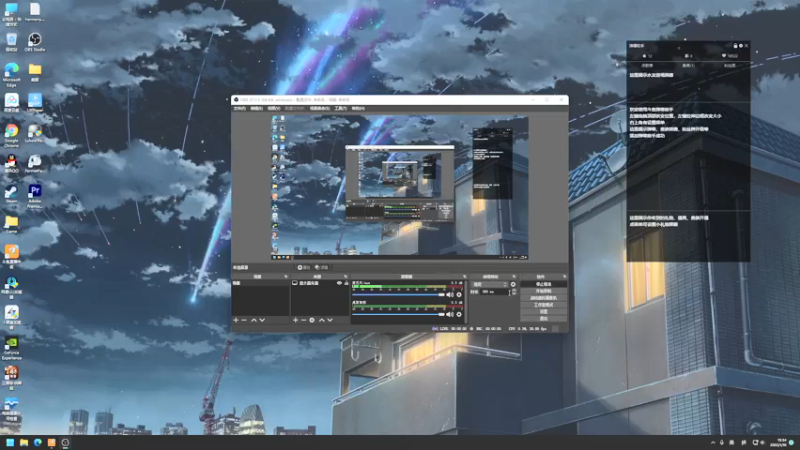Move source up in Sources panel
The image size is (800, 450).
pos(322,320)
